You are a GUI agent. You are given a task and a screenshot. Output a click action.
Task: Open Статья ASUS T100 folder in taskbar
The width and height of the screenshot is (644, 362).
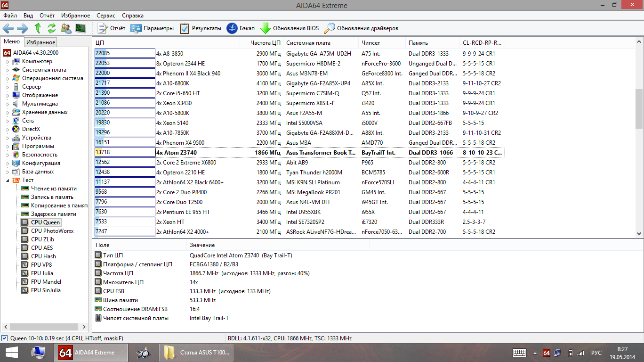pyautogui.click(x=196, y=352)
